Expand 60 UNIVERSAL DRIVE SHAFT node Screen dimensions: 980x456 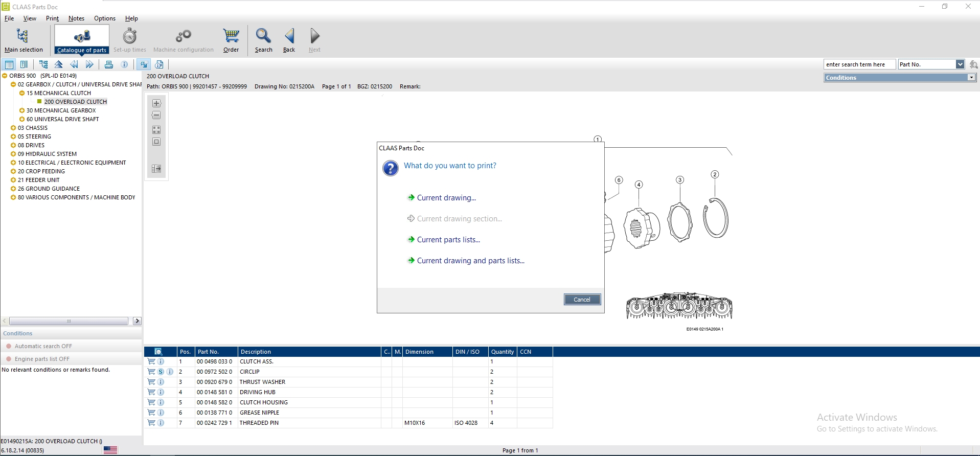pos(22,119)
